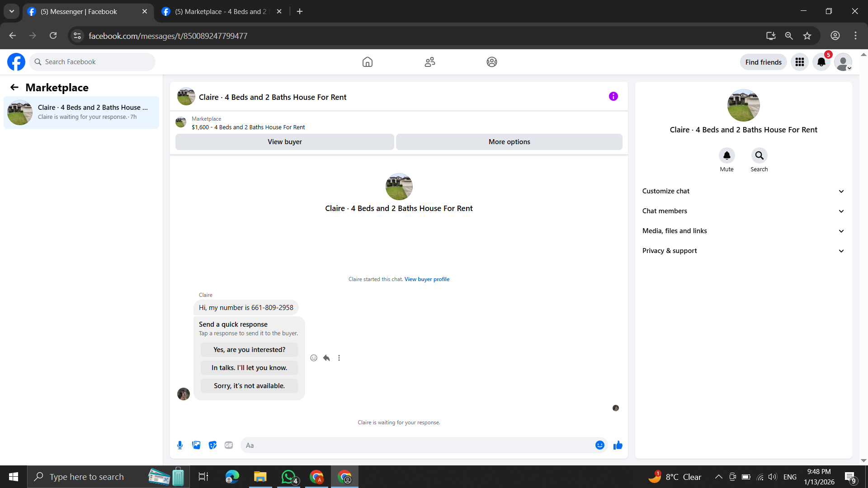Expand Media, files and links section

(x=743, y=231)
